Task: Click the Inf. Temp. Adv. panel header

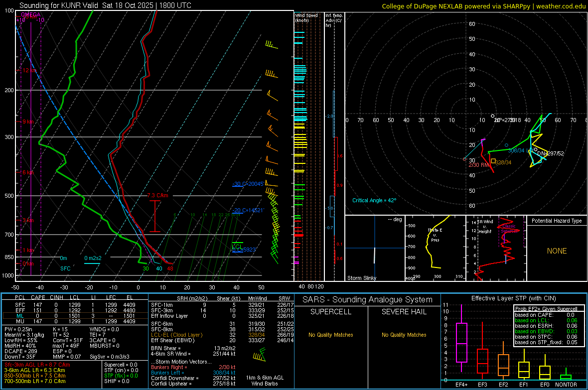Action: click(x=334, y=20)
